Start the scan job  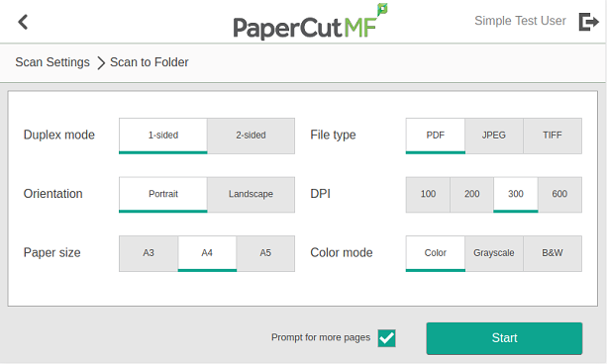[504, 338]
